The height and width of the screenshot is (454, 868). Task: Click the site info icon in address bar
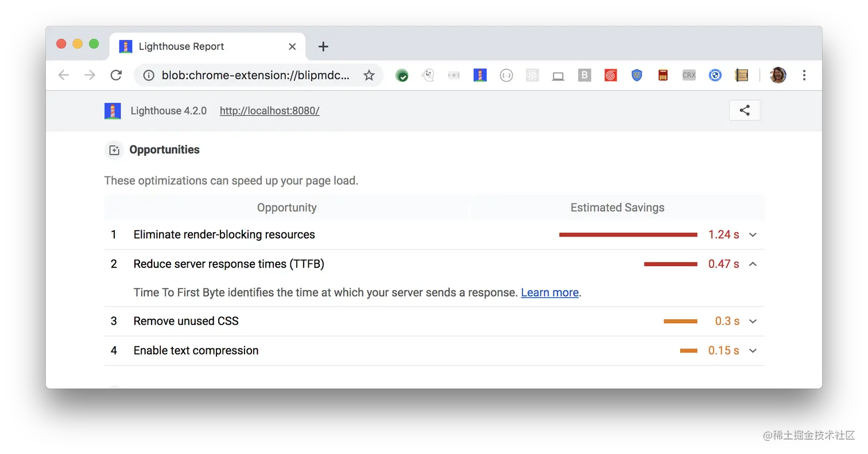point(149,75)
